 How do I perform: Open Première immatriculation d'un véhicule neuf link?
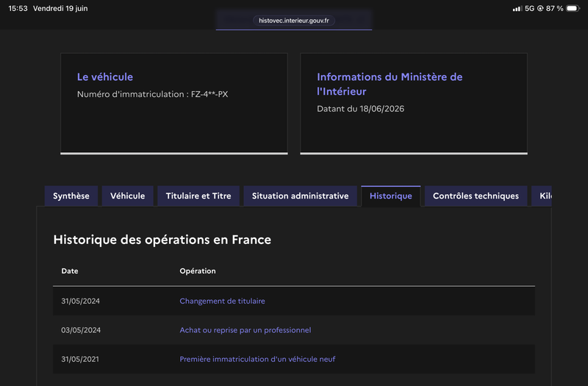(257, 359)
